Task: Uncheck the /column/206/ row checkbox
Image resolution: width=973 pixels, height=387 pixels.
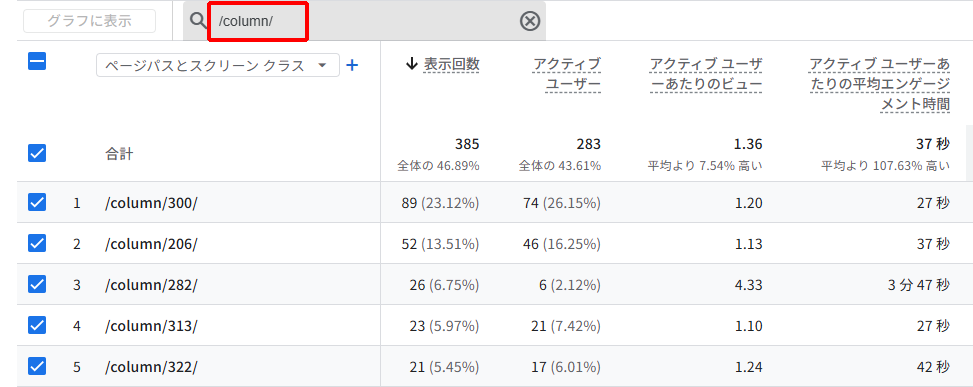Action: click(37, 243)
